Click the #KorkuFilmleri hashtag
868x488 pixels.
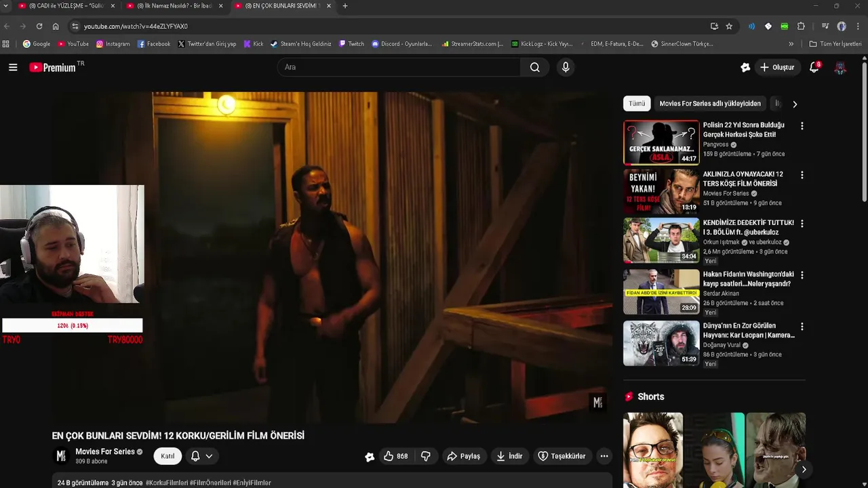[x=167, y=483]
